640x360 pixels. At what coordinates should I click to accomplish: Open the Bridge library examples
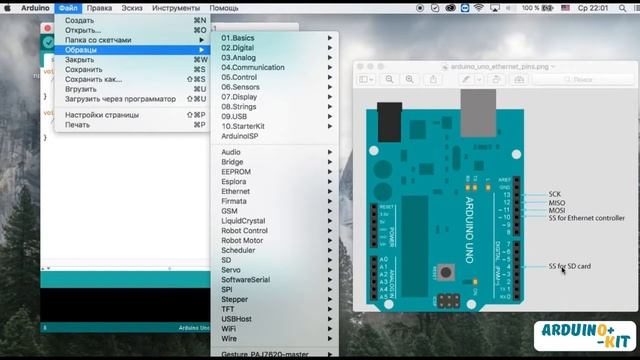(275, 162)
